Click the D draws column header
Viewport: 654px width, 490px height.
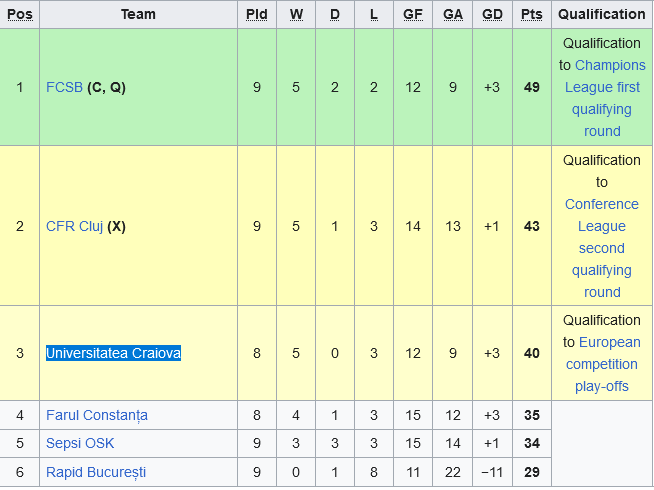[x=335, y=14]
